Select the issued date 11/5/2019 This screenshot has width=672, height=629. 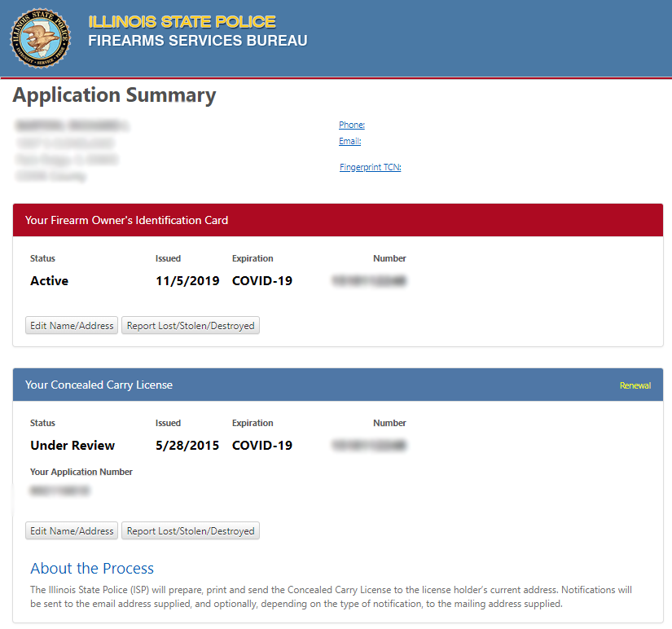point(187,281)
